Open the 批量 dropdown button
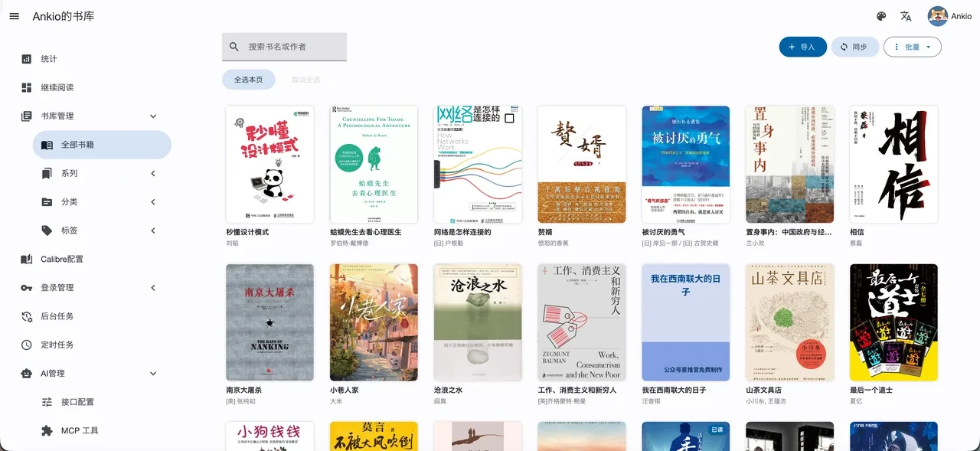Screen dimensions: 980x451 coord(913,47)
